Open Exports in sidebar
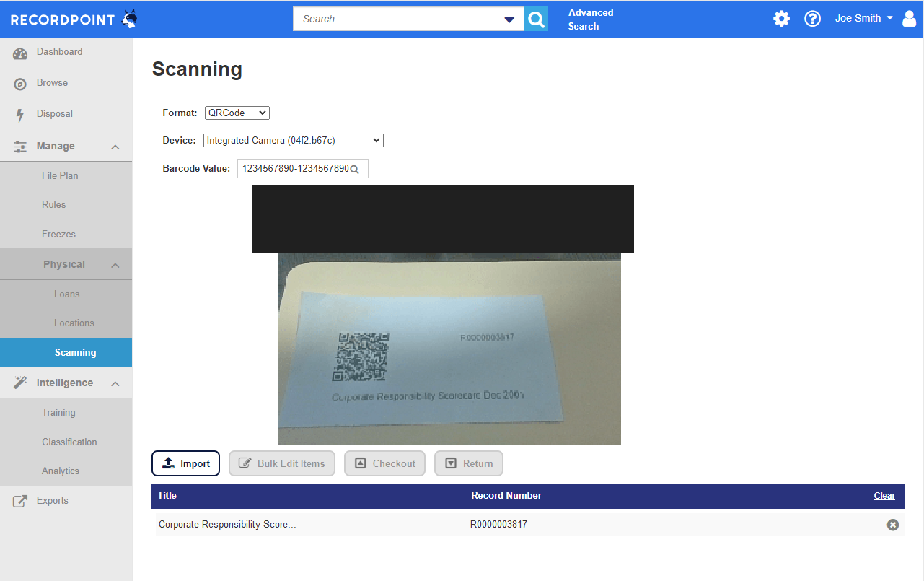 (x=53, y=501)
